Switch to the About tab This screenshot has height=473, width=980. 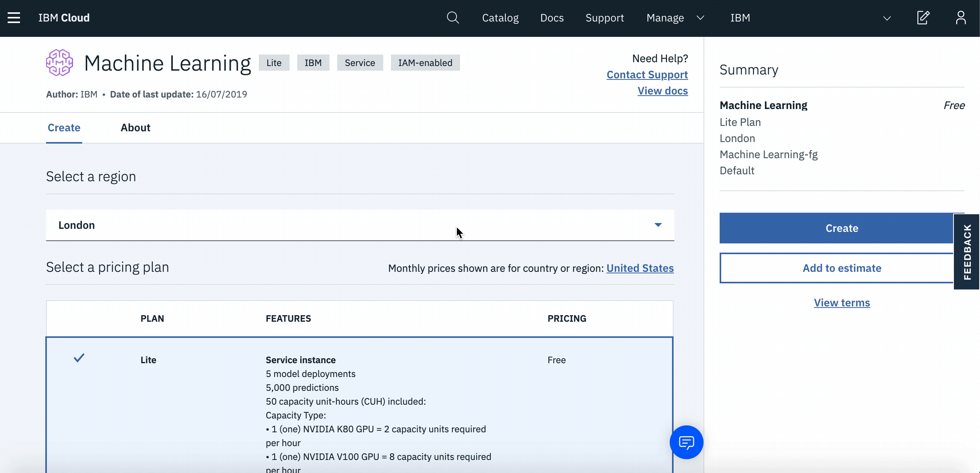[x=135, y=128]
